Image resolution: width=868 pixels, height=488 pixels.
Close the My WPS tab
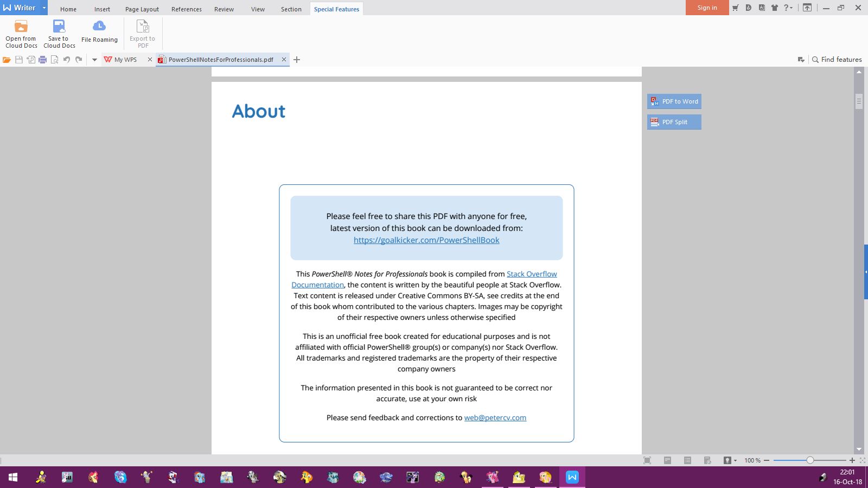[x=150, y=60]
